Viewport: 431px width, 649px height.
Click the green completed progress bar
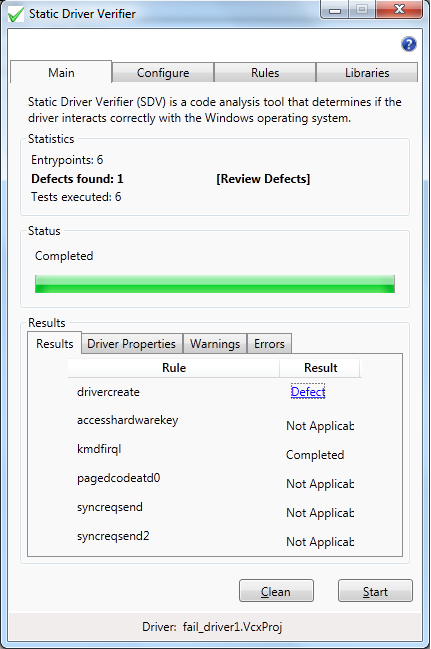click(215, 284)
